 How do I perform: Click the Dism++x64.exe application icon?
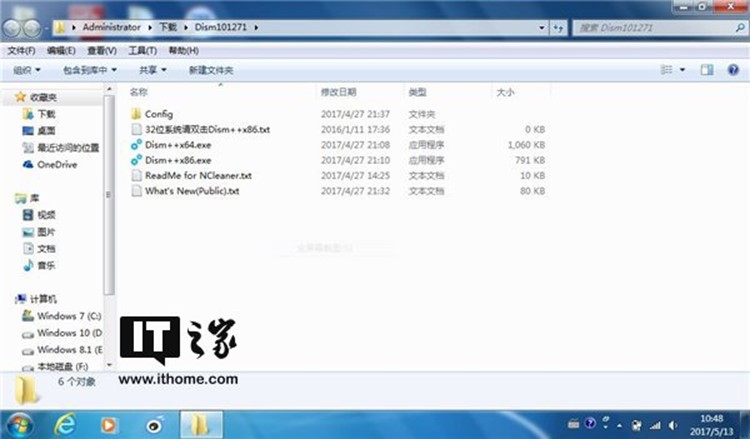pos(137,145)
